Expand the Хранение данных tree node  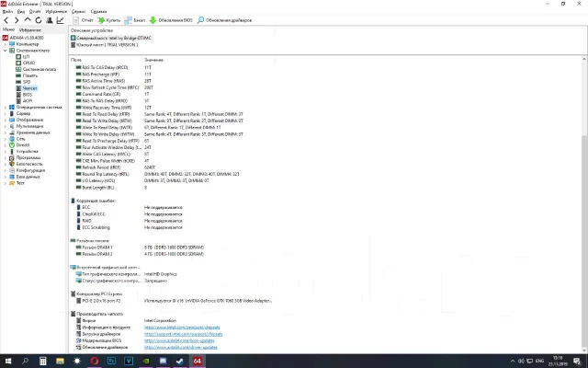point(5,132)
